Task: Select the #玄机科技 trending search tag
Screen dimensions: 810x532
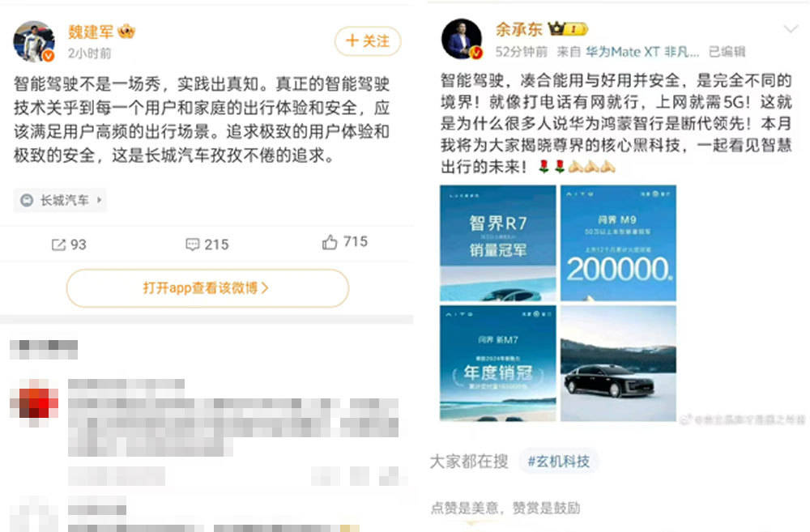Action: tap(558, 462)
